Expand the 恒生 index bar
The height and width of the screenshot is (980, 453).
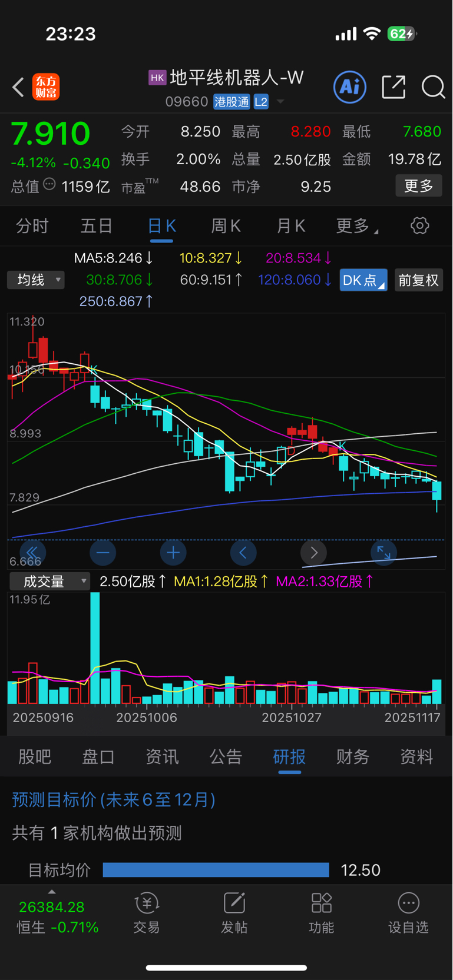click(x=52, y=891)
